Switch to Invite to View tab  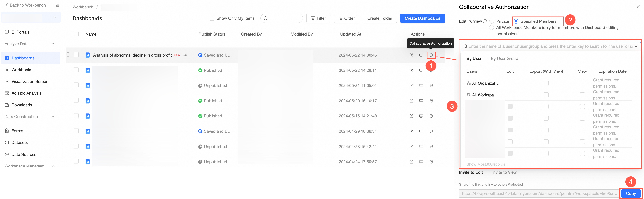[x=504, y=172]
